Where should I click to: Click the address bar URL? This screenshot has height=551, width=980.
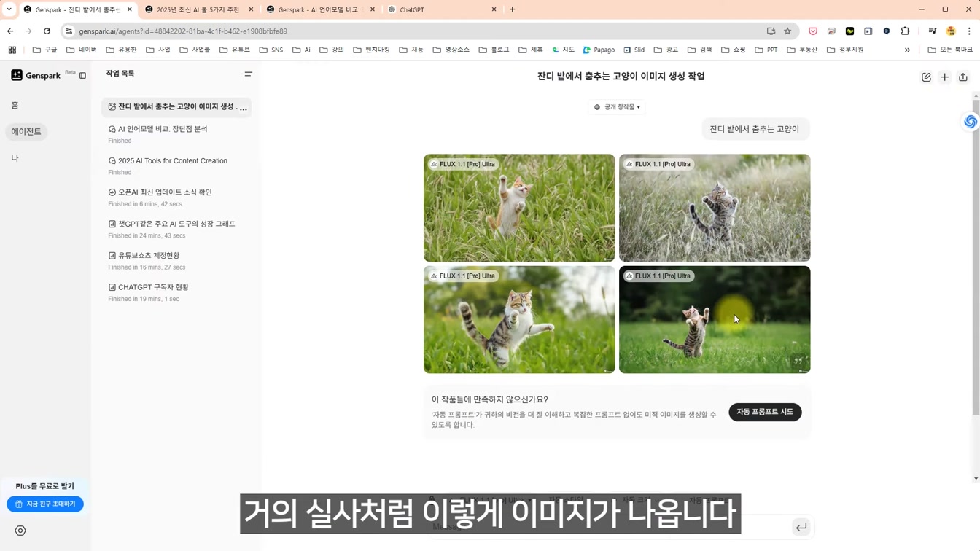coord(183,31)
